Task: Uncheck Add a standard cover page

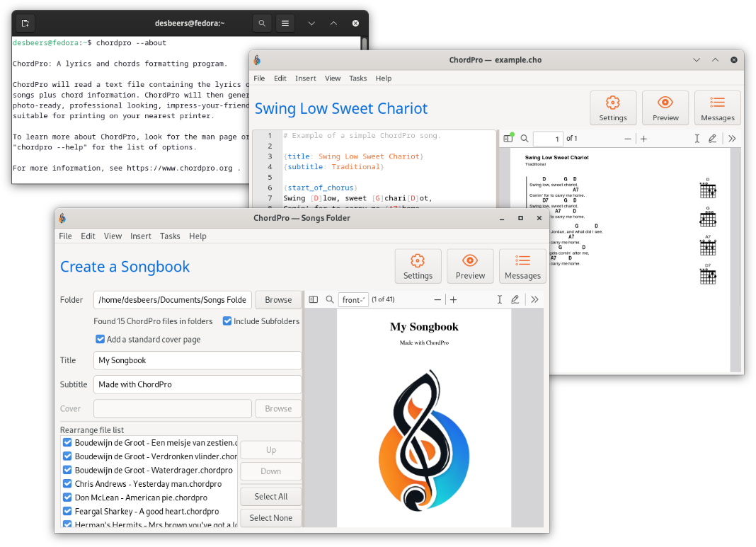Action: [101, 339]
